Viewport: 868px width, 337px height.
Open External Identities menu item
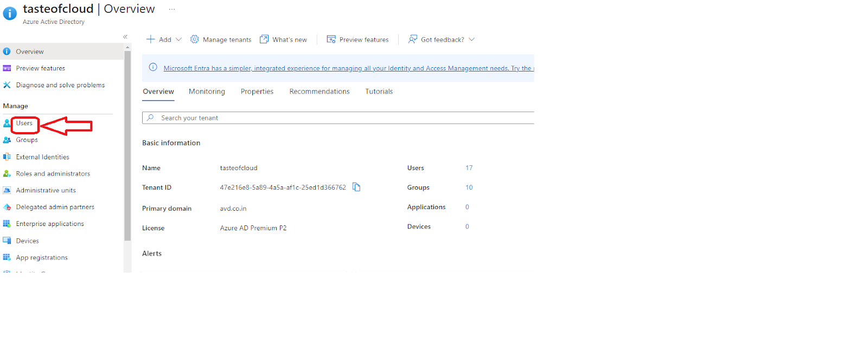tap(43, 157)
